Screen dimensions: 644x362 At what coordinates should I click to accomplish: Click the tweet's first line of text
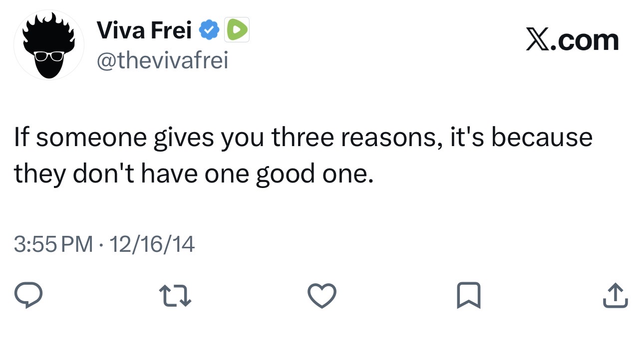pyautogui.click(x=303, y=137)
